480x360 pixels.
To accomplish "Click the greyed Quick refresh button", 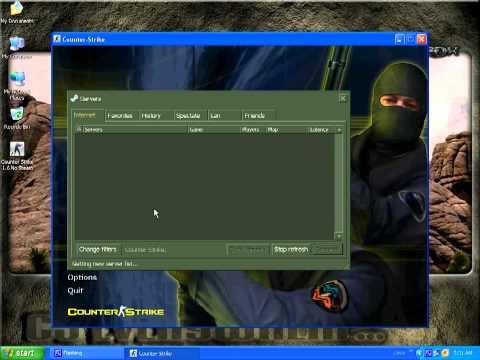I will (247, 250).
